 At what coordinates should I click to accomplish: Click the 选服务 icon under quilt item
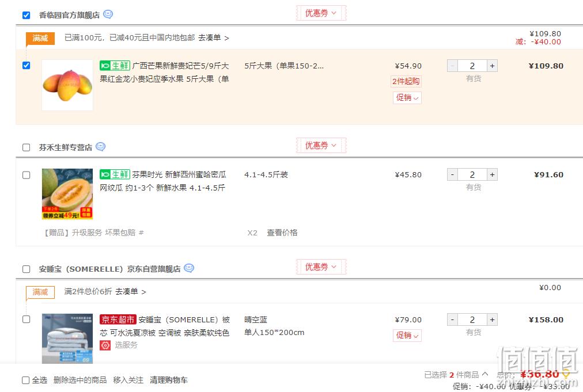click(105, 345)
